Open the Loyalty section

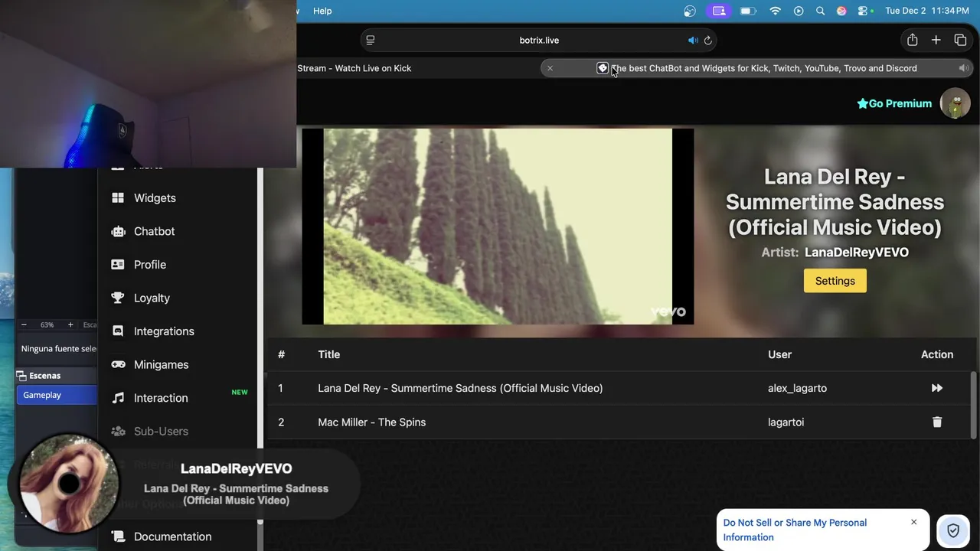(152, 298)
